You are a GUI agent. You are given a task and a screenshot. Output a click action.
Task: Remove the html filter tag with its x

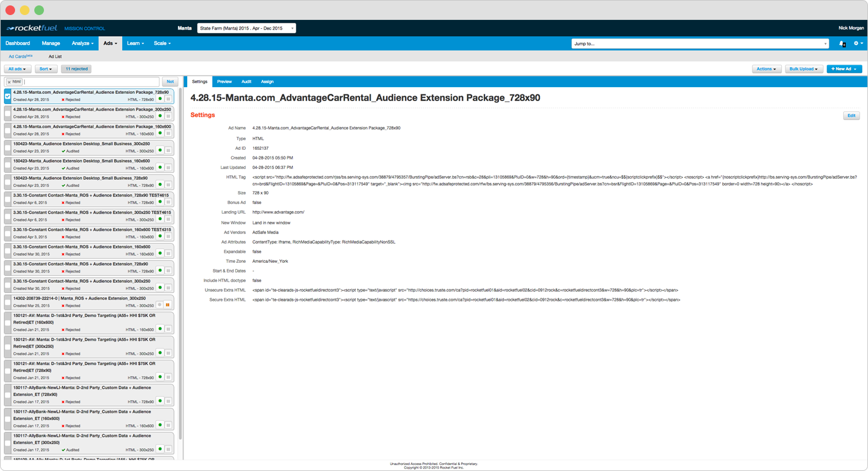(x=9, y=82)
